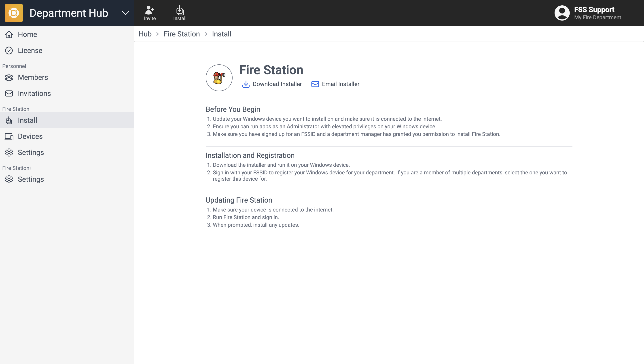Click the firefighter Fire Station logo image

pos(219,78)
